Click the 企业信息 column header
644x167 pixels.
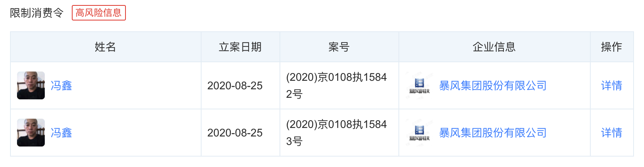[x=494, y=47]
